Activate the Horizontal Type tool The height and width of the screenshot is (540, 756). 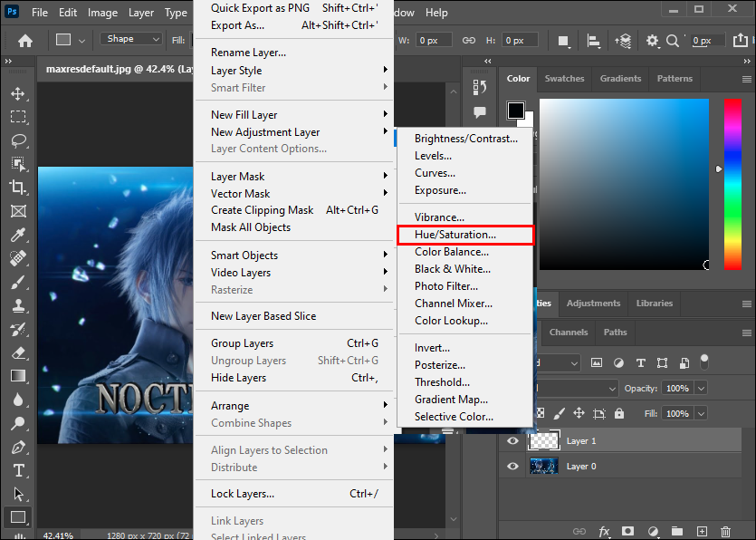(x=17, y=471)
